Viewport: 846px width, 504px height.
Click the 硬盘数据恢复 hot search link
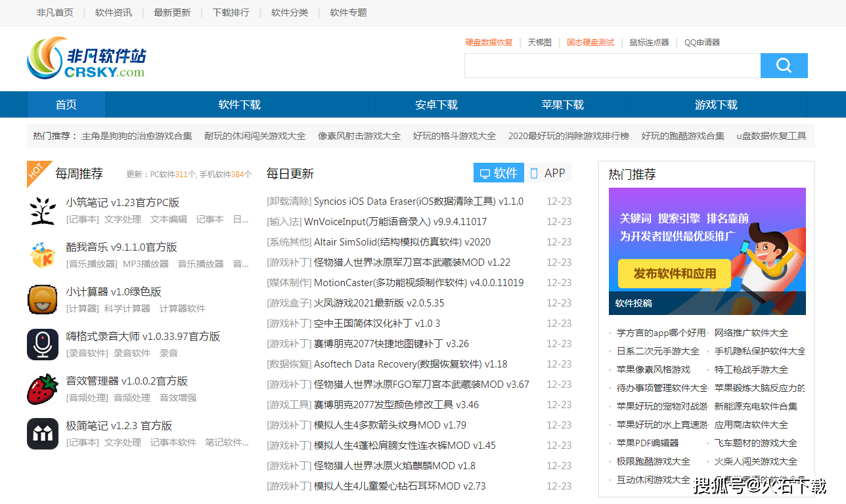[489, 42]
